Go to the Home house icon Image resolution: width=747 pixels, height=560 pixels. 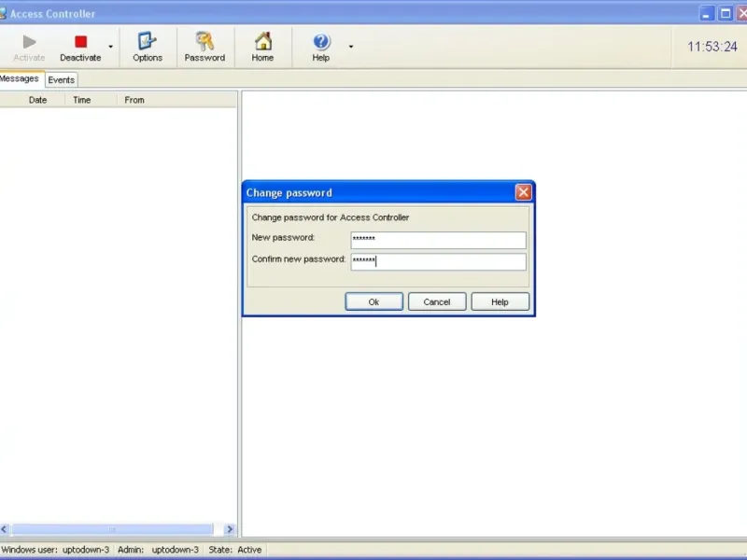click(262, 41)
